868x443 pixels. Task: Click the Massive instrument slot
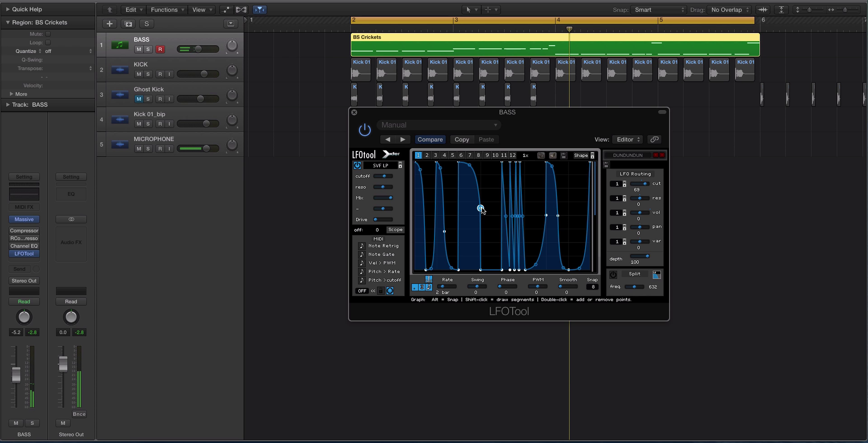[24, 219]
